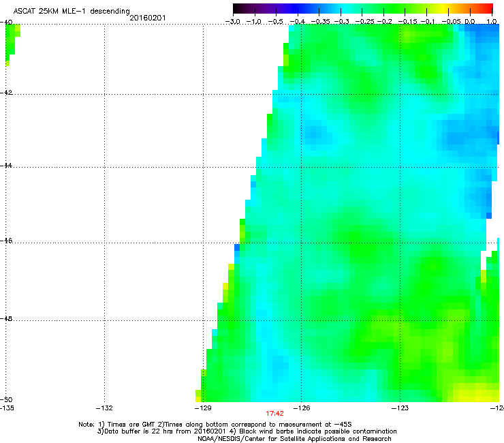Click the -129 longitude axis label
The image size is (504, 443).
click(x=203, y=408)
